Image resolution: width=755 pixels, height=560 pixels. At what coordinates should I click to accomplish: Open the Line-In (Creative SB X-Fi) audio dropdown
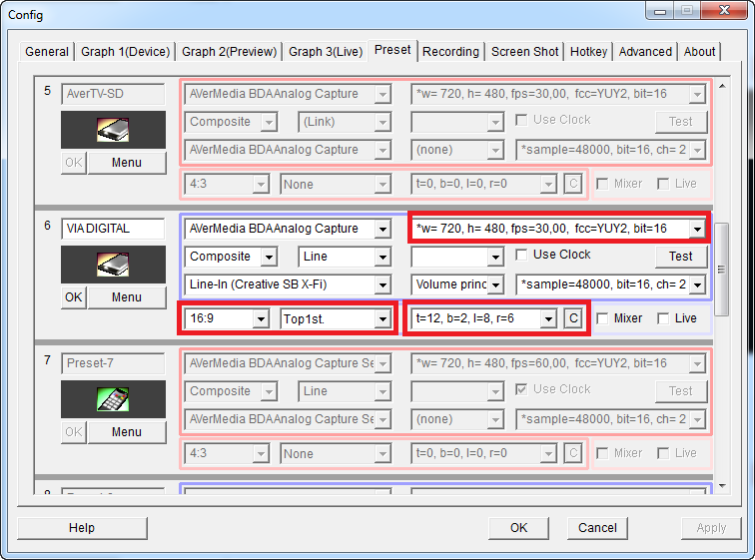click(288, 284)
